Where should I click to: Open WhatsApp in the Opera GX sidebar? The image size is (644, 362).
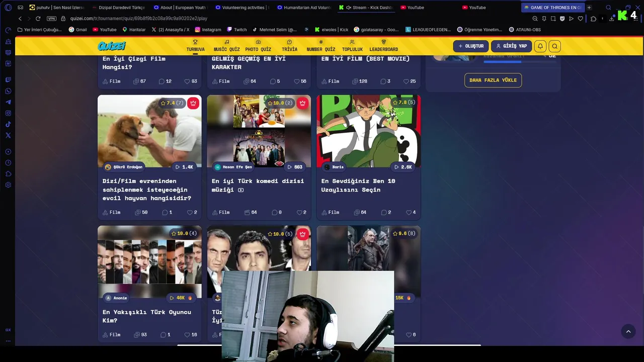click(x=8, y=91)
